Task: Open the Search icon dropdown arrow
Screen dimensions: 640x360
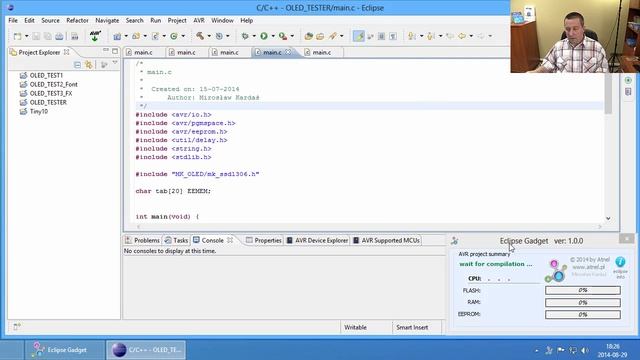Action: click(x=342, y=36)
